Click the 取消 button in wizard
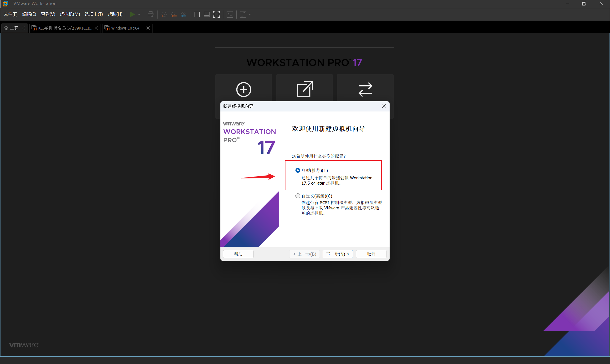610x364 pixels. pyautogui.click(x=371, y=254)
